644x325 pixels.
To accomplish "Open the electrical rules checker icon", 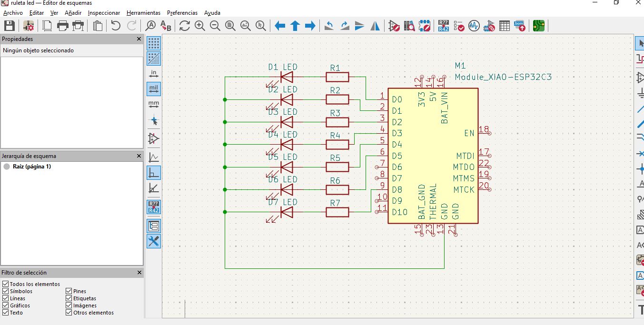I will [459, 26].
